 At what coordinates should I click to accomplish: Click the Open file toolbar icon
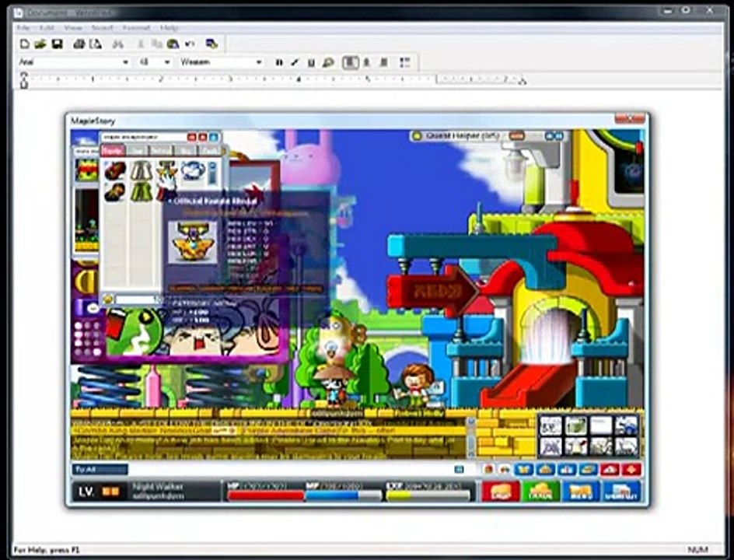tap(40, 44)
